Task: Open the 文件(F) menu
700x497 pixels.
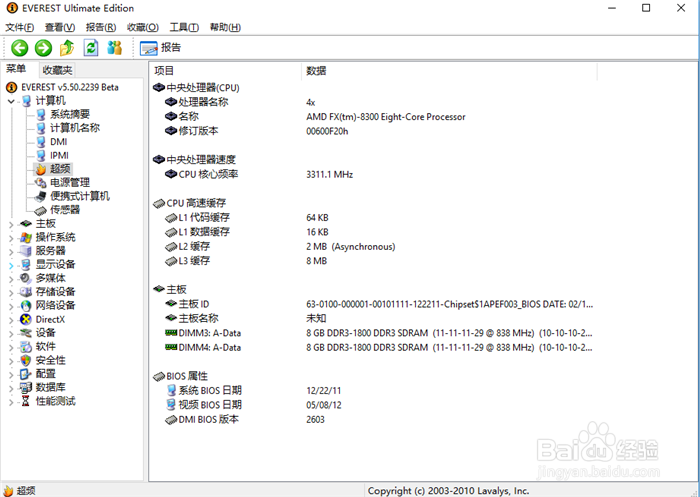Action: click(x=20, y=28)
